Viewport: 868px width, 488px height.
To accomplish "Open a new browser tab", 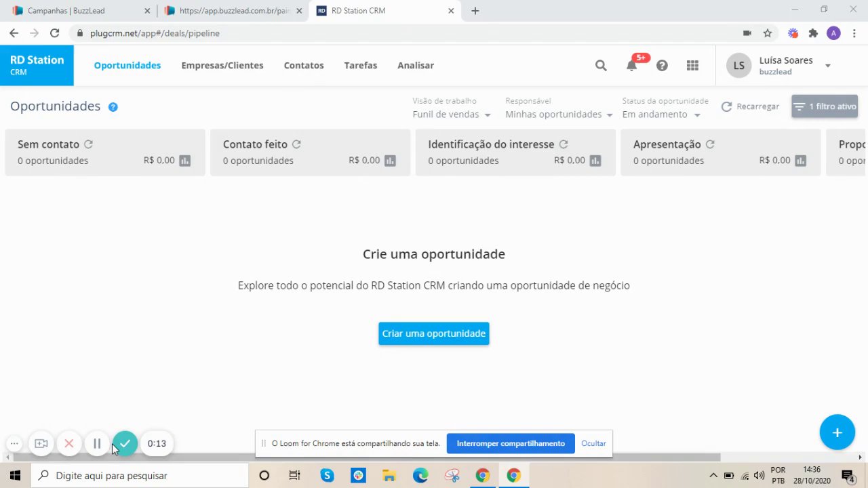I will coord(475,11).
